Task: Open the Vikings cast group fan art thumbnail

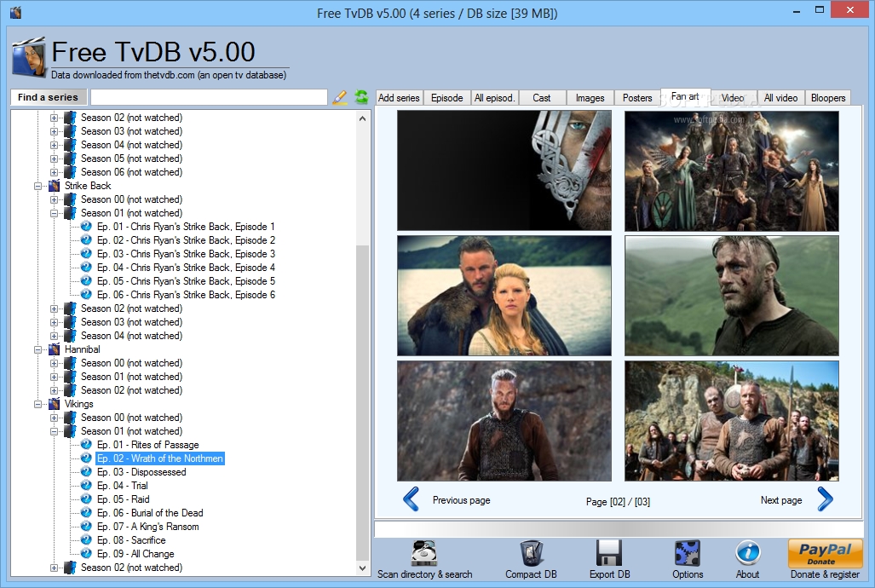Action: pos(732,170)
